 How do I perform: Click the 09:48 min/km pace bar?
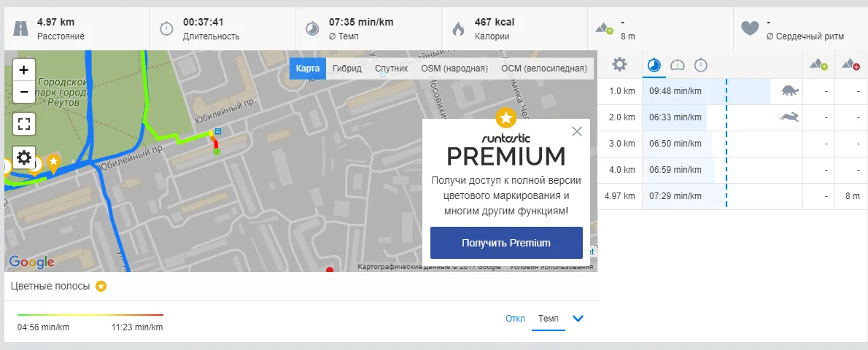pos(706,91)
